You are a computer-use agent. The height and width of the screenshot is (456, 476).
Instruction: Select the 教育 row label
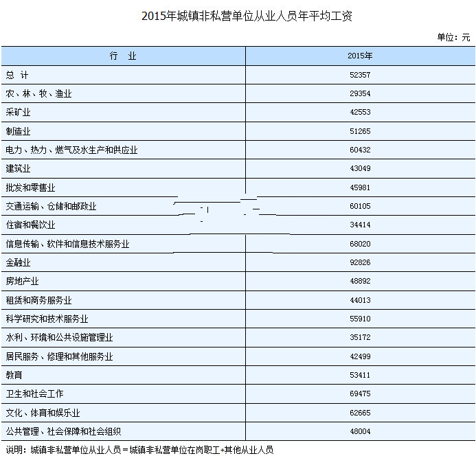click(14, 376)
